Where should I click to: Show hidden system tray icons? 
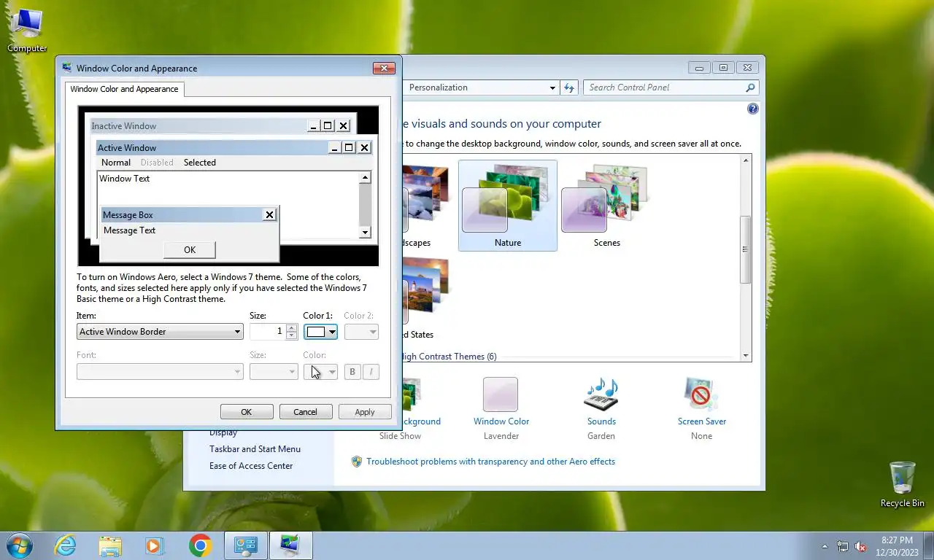(x=825, y=546)
